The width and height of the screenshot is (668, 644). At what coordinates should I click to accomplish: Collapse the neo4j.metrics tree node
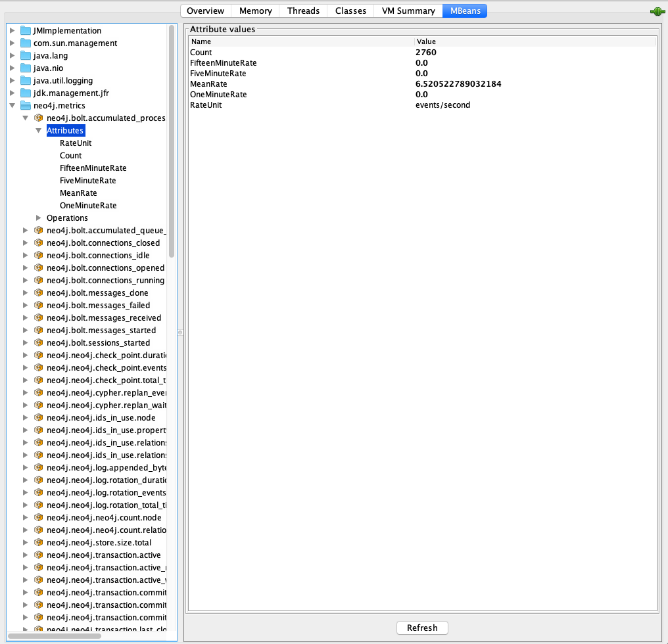[x=12, y=106]
